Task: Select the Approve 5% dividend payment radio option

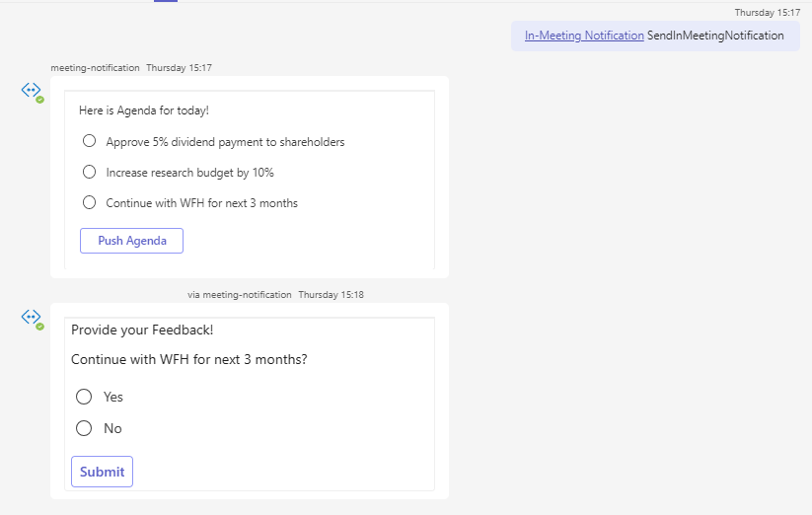Action: 89,141
